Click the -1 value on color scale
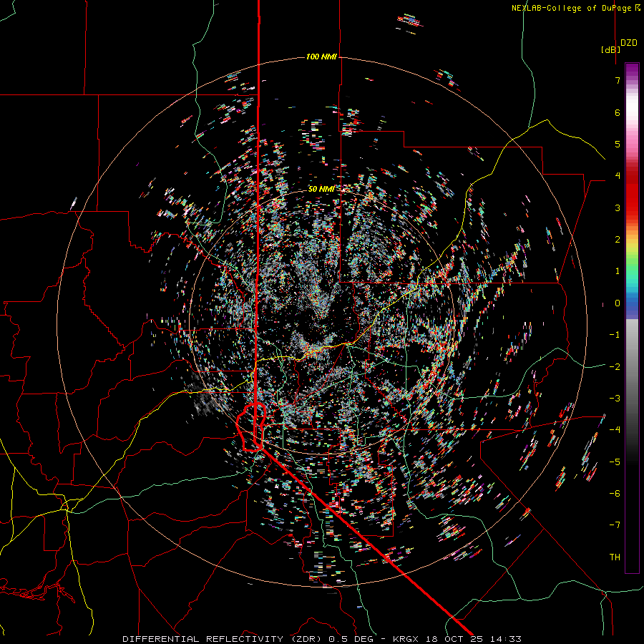The height and width of the screenshot is (644, 644). tap(615, 335)
